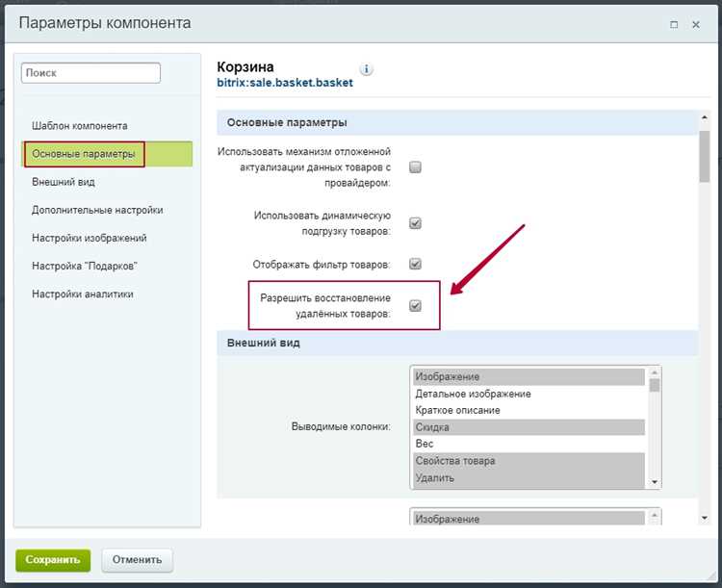Close the Параметры компонента dialog
This screenshot has width=722, height=588.
click(x=696, y=24)
